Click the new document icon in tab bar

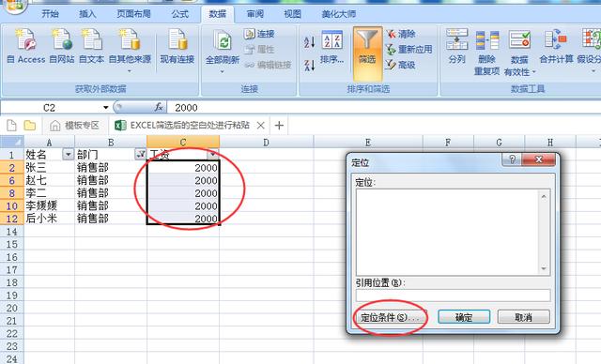click(x=11, y=125)
